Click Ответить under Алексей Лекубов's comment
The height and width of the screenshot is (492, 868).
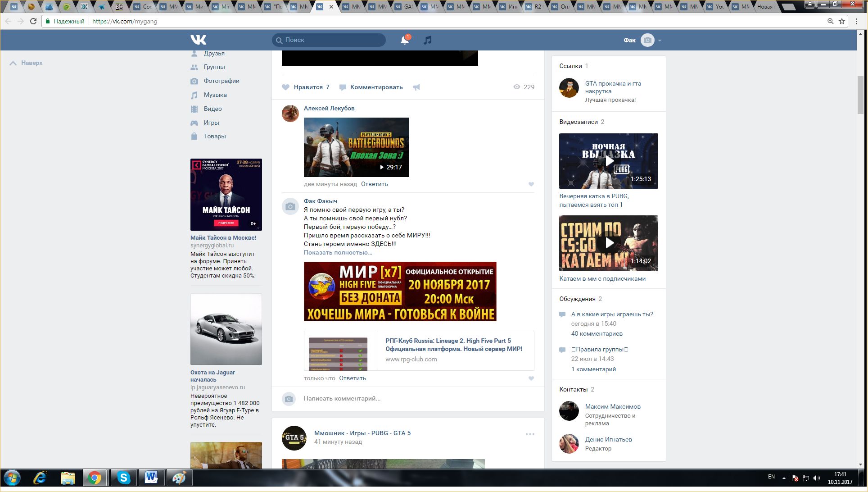click(374, 184)
